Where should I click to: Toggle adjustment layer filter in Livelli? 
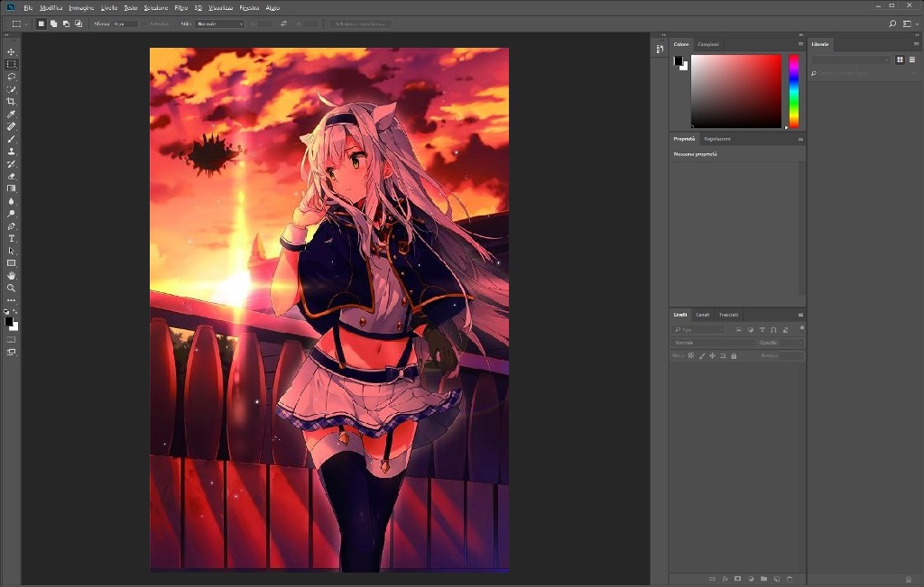coord(750,330)
